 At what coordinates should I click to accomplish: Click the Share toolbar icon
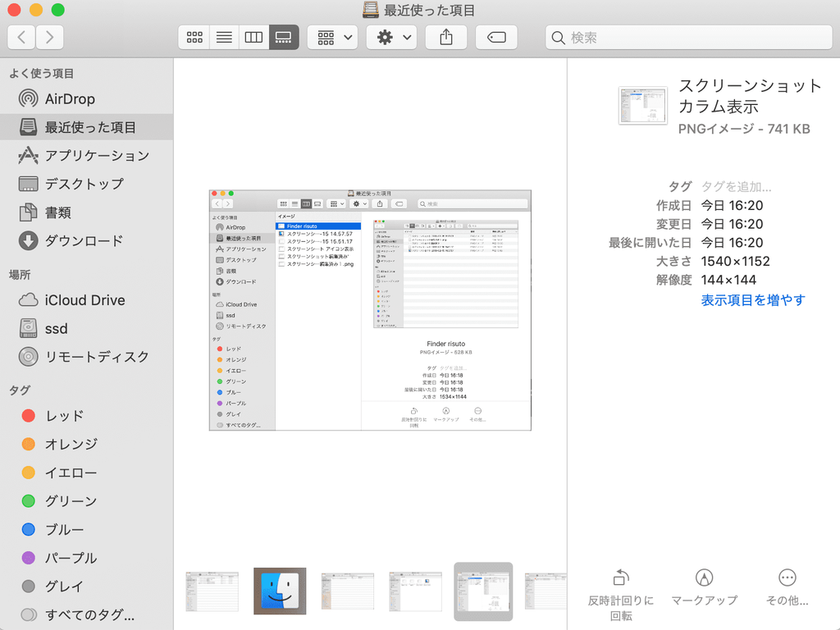pyautogui.click(x=445, y=38)
